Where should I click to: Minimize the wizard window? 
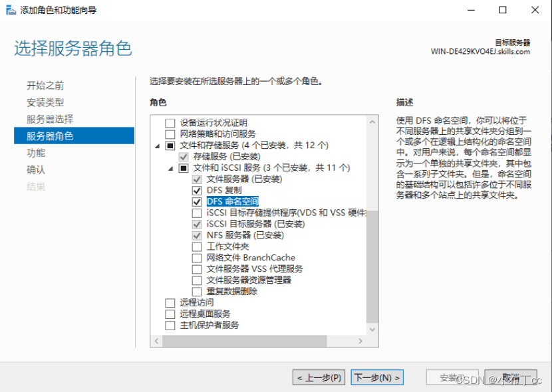click(471, 10)
